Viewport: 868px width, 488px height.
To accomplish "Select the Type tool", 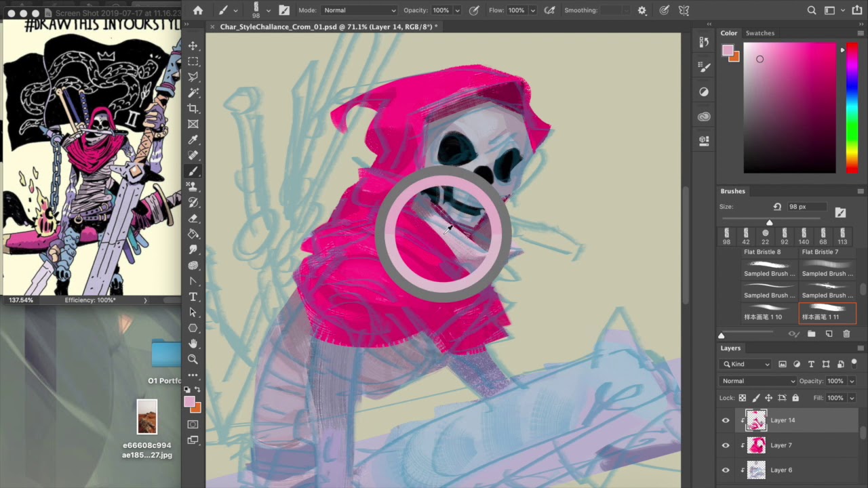I will click(193, 297).
